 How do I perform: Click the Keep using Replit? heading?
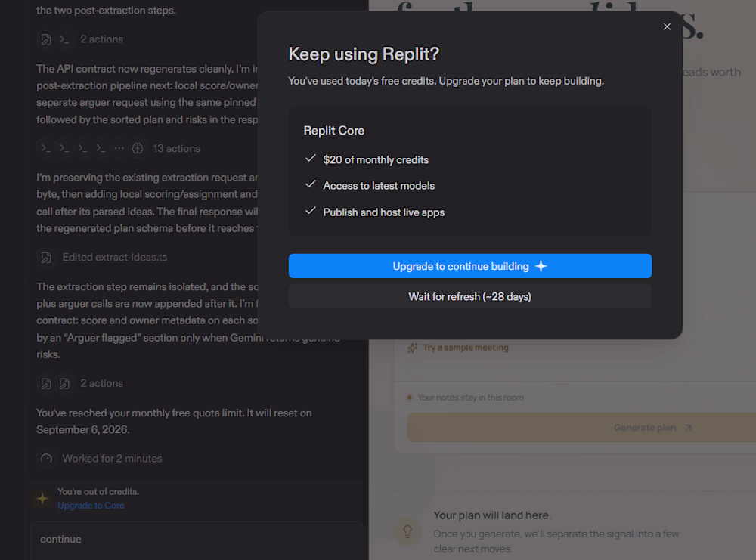tap(364, 54)
